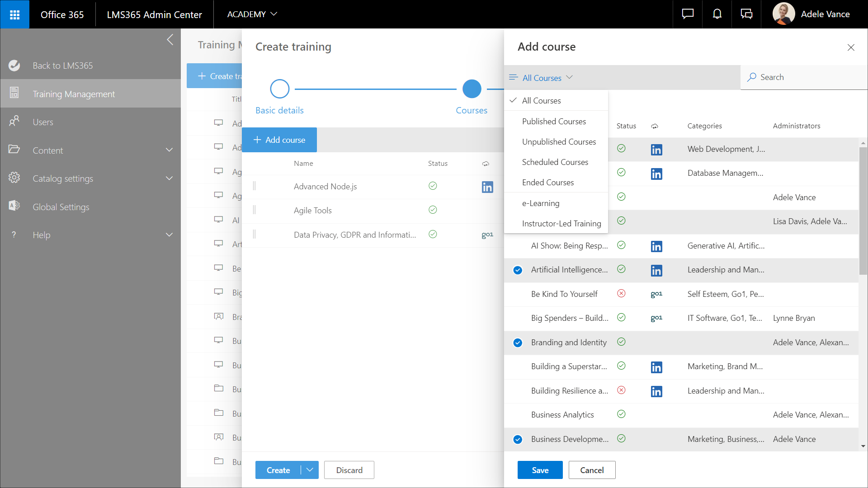Viewport: 868px width, 488px height.
Task: Expand the Content menu in sidebar
Action: pyautogui.click(x=169, y=150)
